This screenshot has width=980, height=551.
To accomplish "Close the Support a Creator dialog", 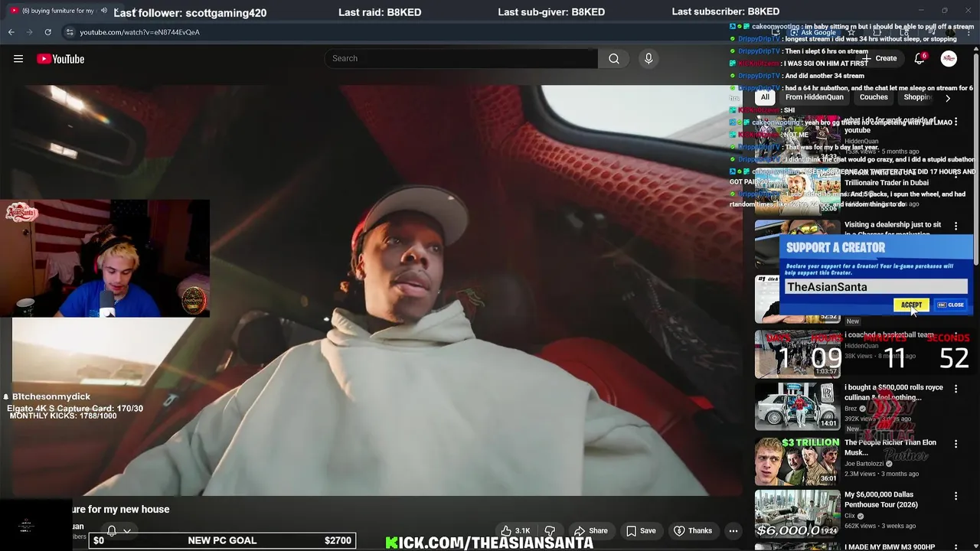I will click(x=951, y=305).
